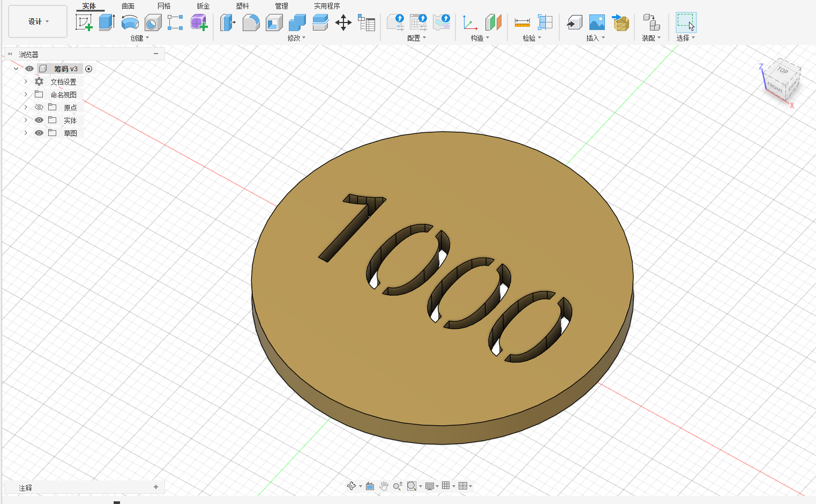The width and height of the screenshot is (816, 504).
Task: Switch to the 管理 tab
Action: (282, 6)
